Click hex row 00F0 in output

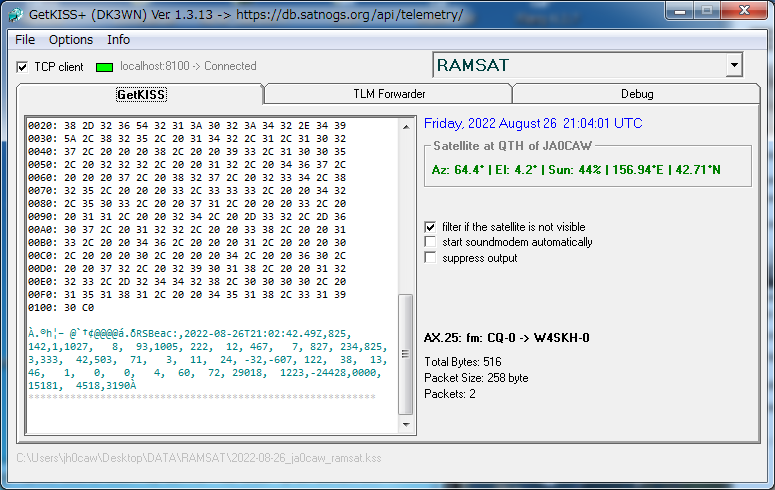coord(187,295)
